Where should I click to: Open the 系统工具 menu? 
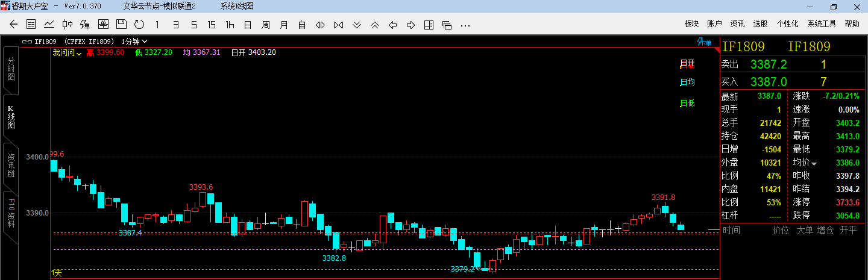point(822,24)
